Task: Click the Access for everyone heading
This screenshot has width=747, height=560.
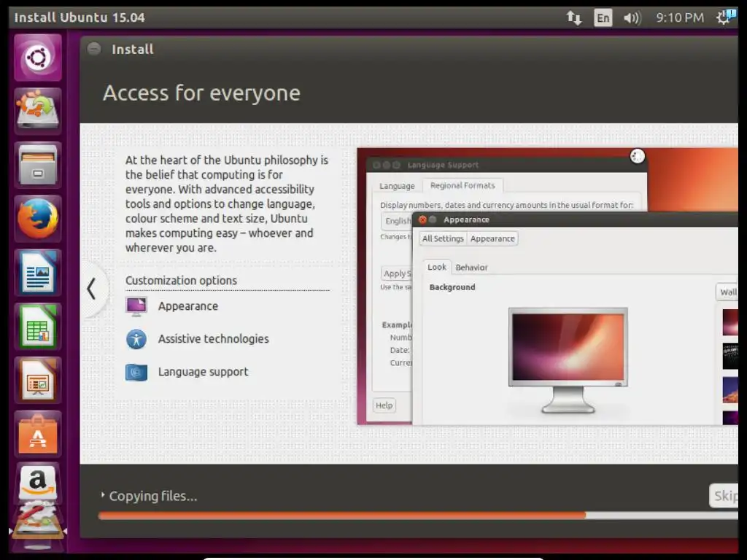Action: click(202, 93)
